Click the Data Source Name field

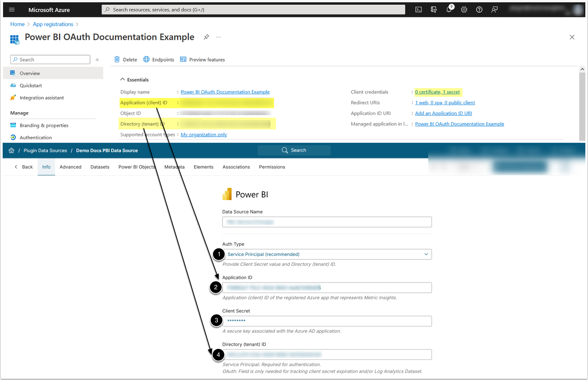pyautogui.click(x=327, y=222)
